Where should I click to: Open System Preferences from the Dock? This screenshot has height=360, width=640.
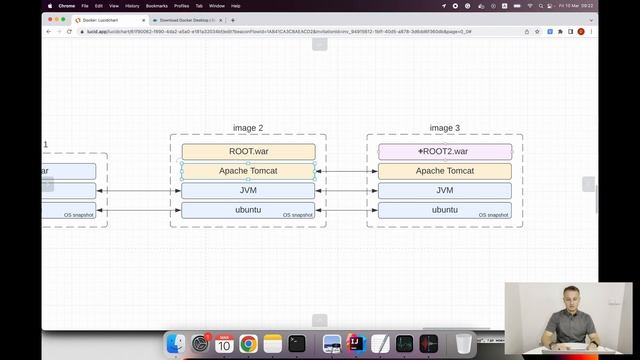point(200,344)
